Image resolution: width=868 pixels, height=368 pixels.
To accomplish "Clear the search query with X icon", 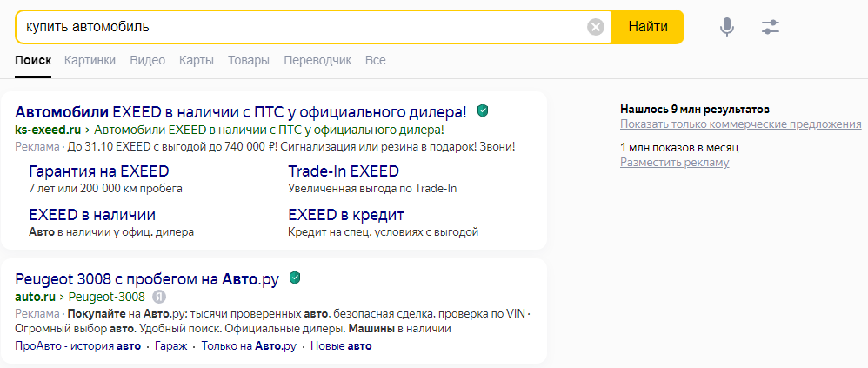I will coord(596,27).
